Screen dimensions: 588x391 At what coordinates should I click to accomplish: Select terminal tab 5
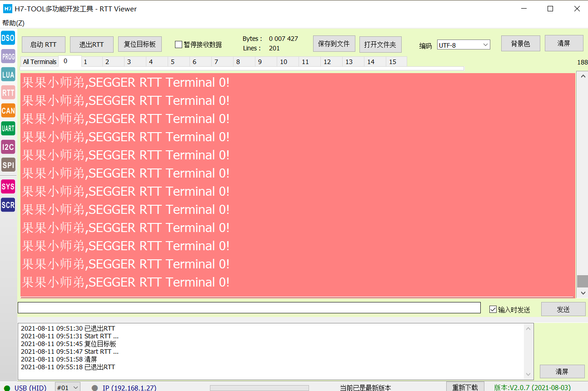[179, 62]
